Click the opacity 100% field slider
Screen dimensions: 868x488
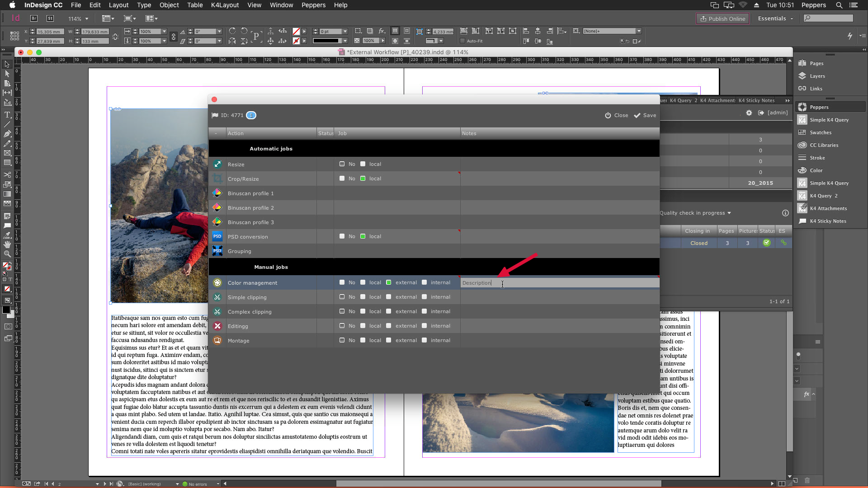(x=382, y=41)
